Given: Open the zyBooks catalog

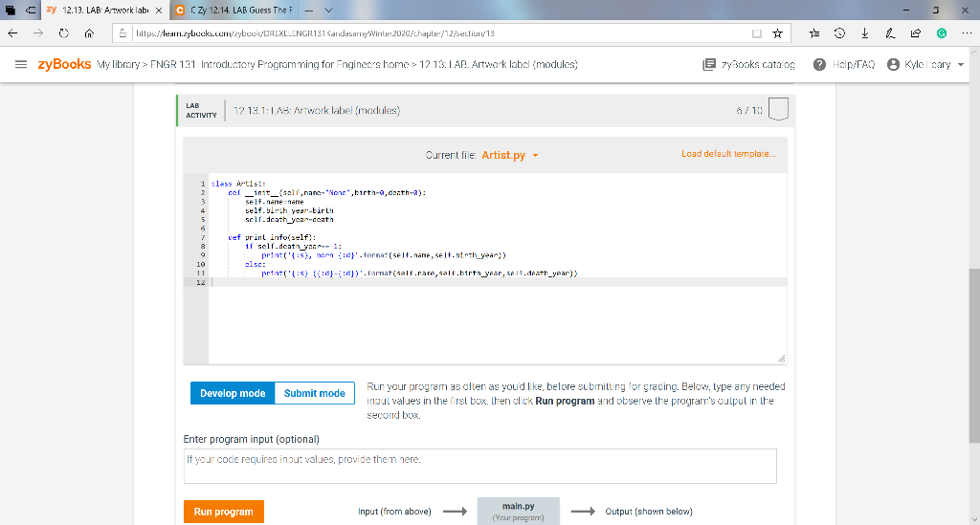Looking at the screenshot, I should click(748, 64).
